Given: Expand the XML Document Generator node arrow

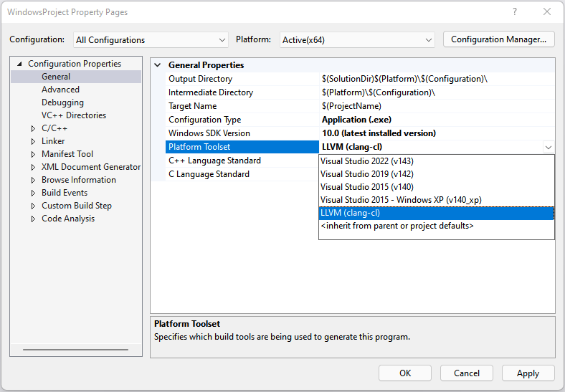Looking at the screenshot, I should [x=33, y=168].
